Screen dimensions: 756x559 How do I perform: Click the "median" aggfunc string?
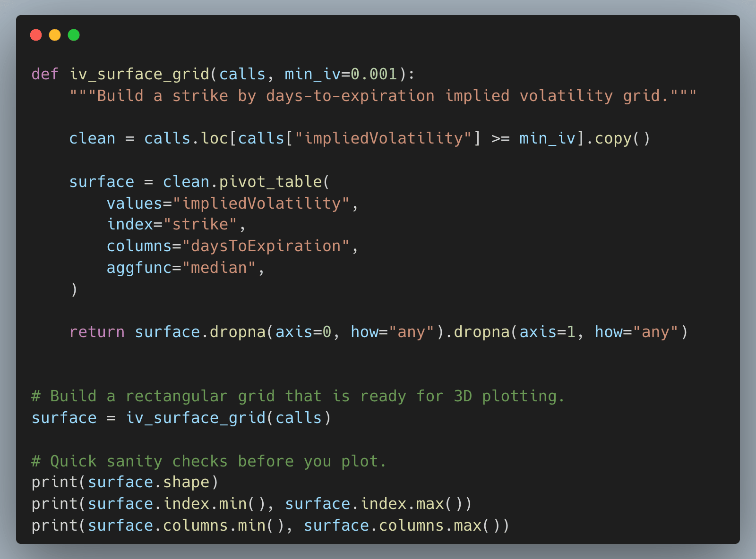219,268
